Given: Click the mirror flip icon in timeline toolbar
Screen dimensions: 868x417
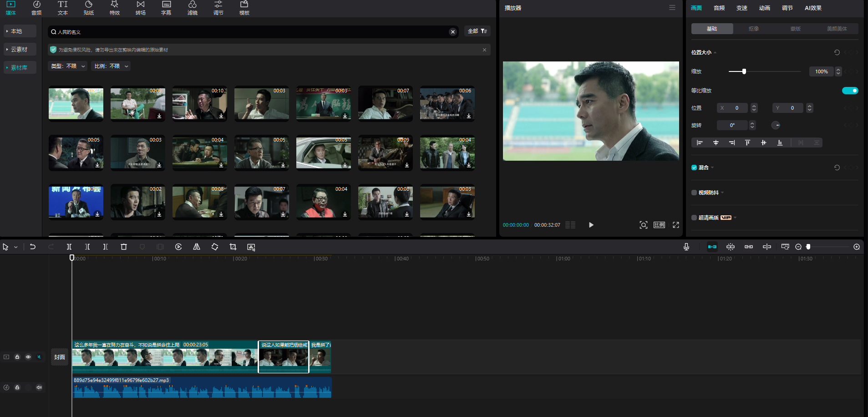Looking at the screenshot, I should pyautogui.click(x=197, y=247).
